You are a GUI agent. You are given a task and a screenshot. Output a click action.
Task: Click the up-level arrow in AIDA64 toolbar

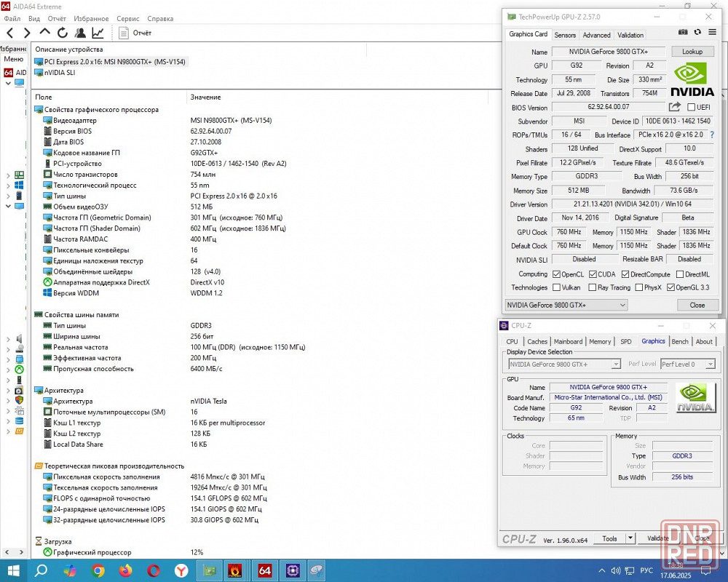pyautogui.click(x=44, y=32)
